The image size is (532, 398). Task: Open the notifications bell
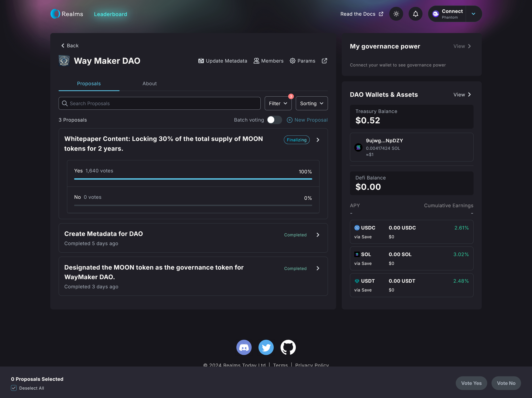click(415, 14)
